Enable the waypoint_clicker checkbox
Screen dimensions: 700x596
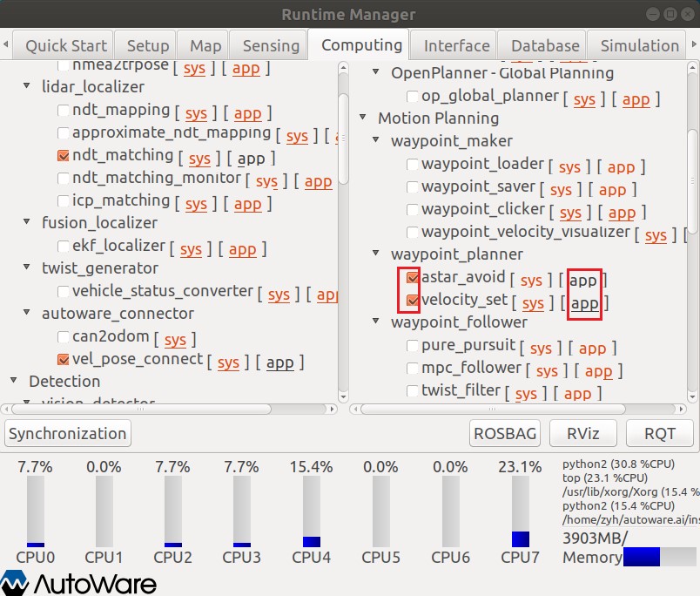[x=413, y=209]
